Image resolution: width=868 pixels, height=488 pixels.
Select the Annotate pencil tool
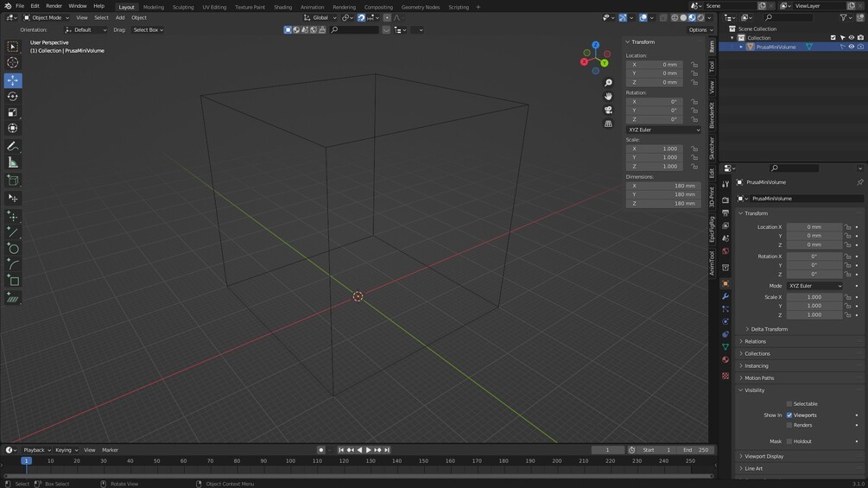(x=13, y=146)
